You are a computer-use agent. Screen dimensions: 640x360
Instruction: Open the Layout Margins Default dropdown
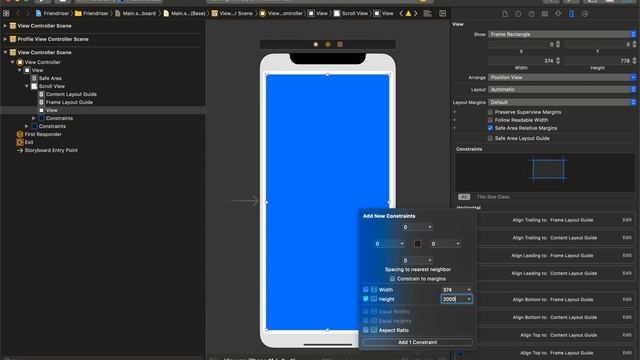[562, 102]
